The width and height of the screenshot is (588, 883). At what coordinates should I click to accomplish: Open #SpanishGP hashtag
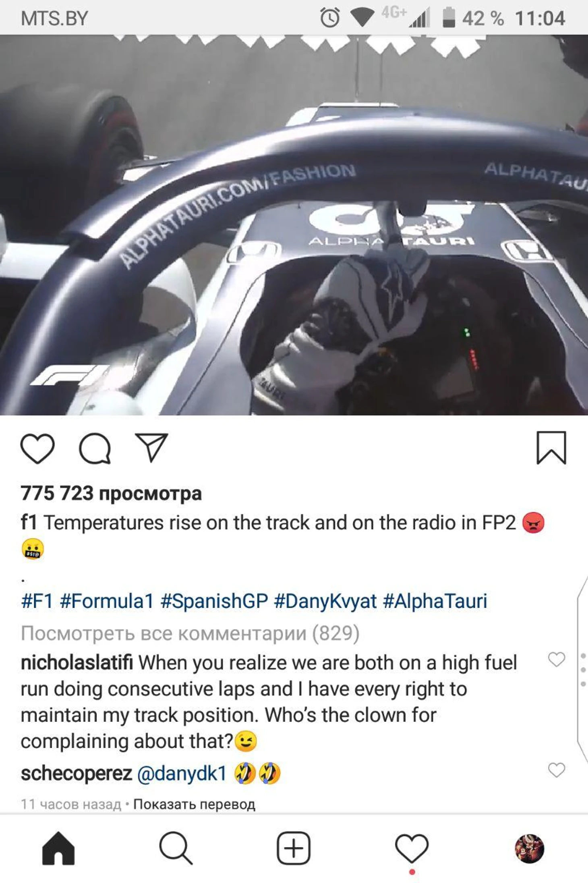pos(214,600)
